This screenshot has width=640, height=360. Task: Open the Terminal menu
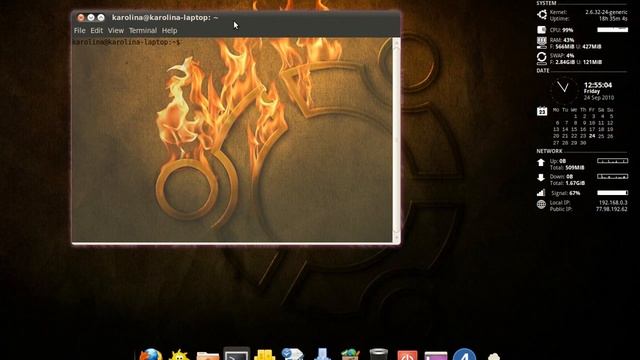[143, 31]
